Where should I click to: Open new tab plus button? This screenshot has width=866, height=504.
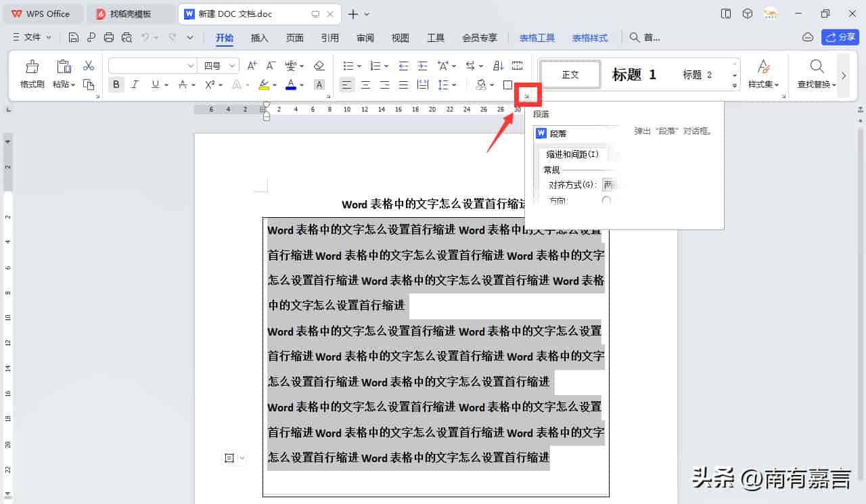[x=353, y=14]
